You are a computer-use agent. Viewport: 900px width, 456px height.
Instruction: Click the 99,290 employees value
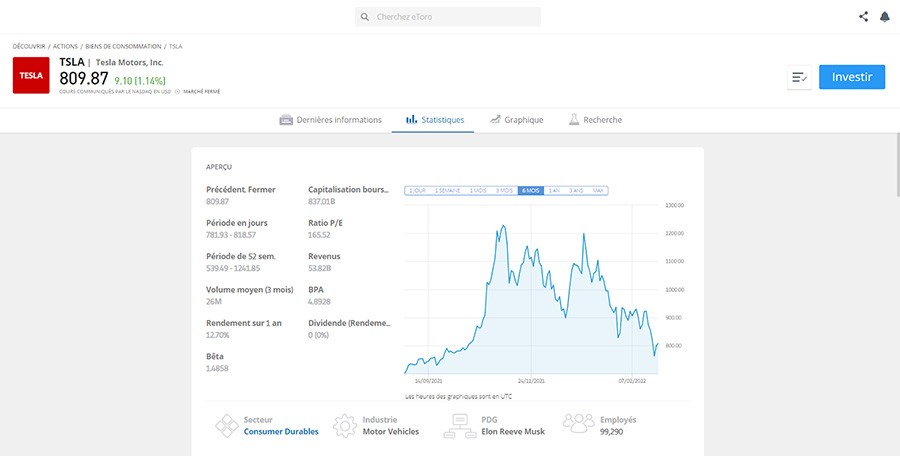(x=611, y=432)
